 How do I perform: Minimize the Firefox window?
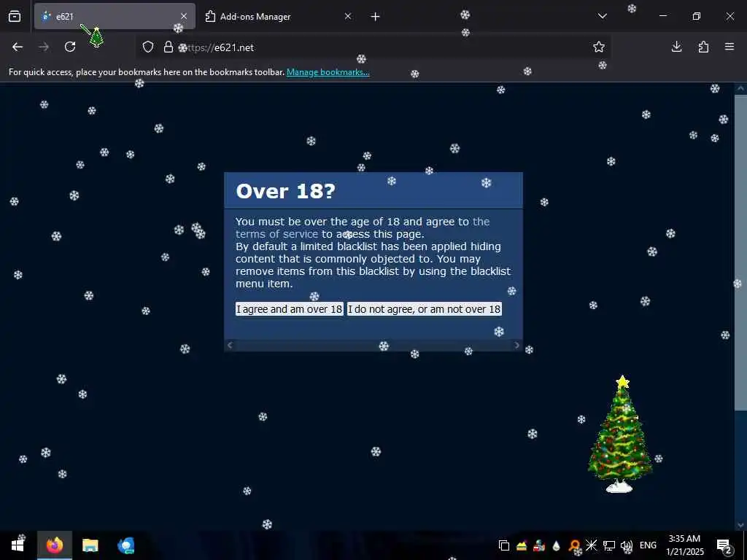[x=663, y=16]
